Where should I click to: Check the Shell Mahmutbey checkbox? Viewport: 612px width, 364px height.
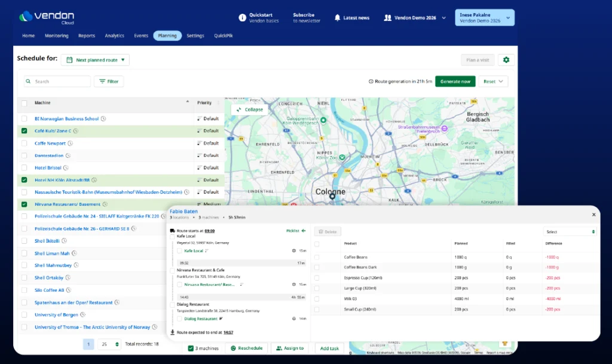coord(24,265)
